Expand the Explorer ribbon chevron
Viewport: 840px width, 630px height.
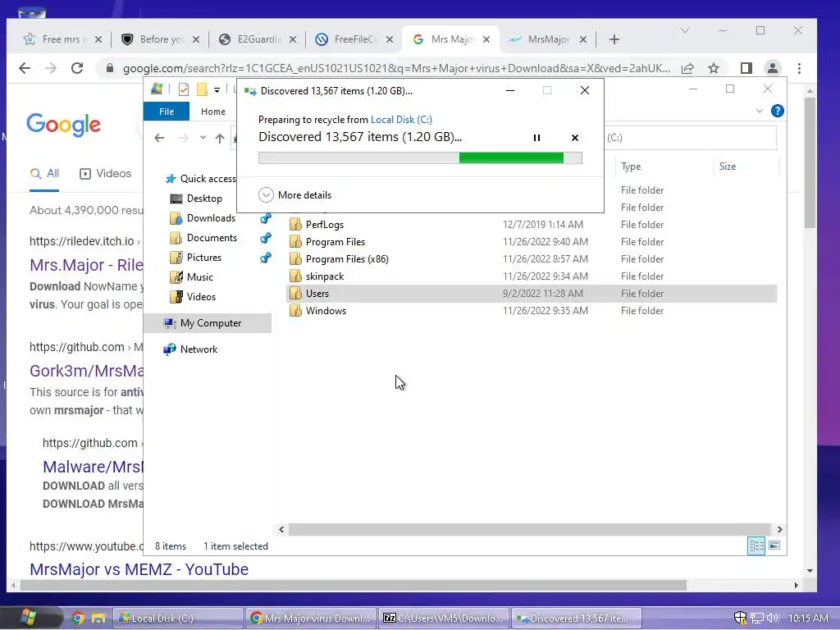click(759, 111)
